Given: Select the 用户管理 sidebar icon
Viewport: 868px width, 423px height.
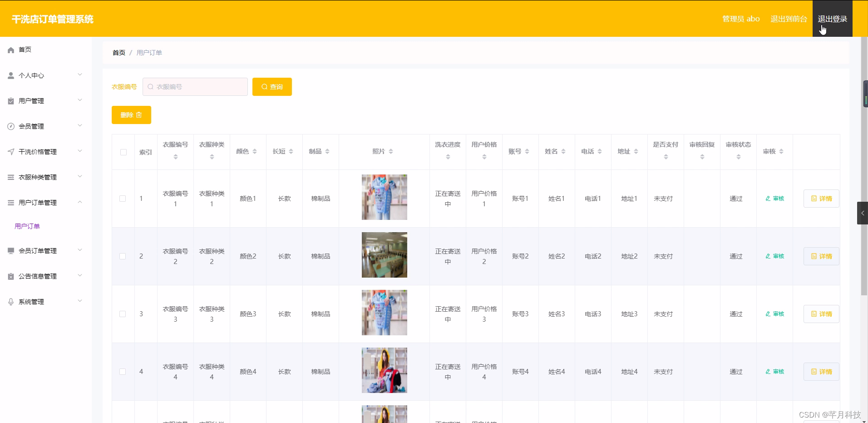Looking at the screenshot, I should (x=10, y=101).
